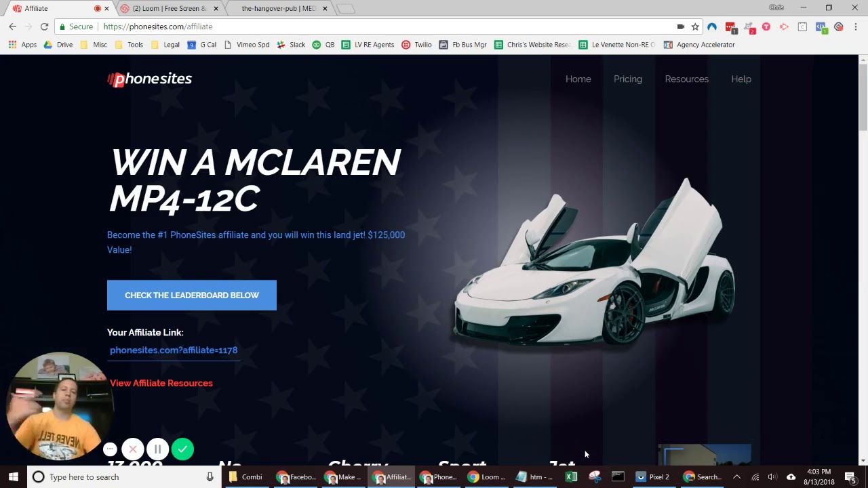This screenshot has width=868, height=488.
Task: Open the G Cal bookmark
Action: pyautogui.click(x=201, y=45)
